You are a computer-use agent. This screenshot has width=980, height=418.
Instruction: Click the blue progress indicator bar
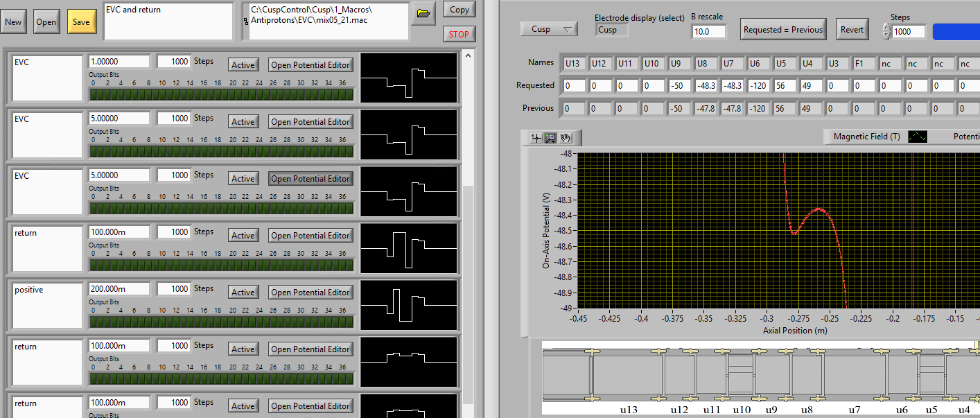pyautogui.click(x=955, y=31)
